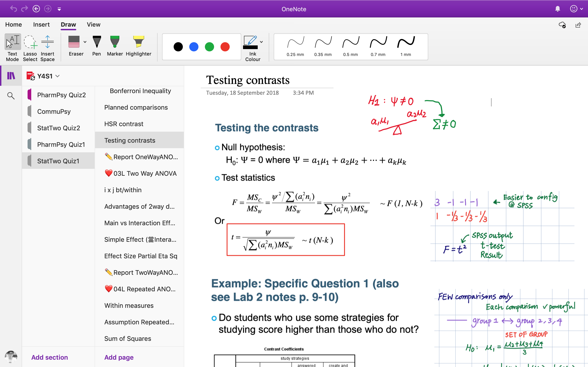This screenshot has width=588, height=367.
Task: Select the green ink color swatch
Action: (209, 46)
